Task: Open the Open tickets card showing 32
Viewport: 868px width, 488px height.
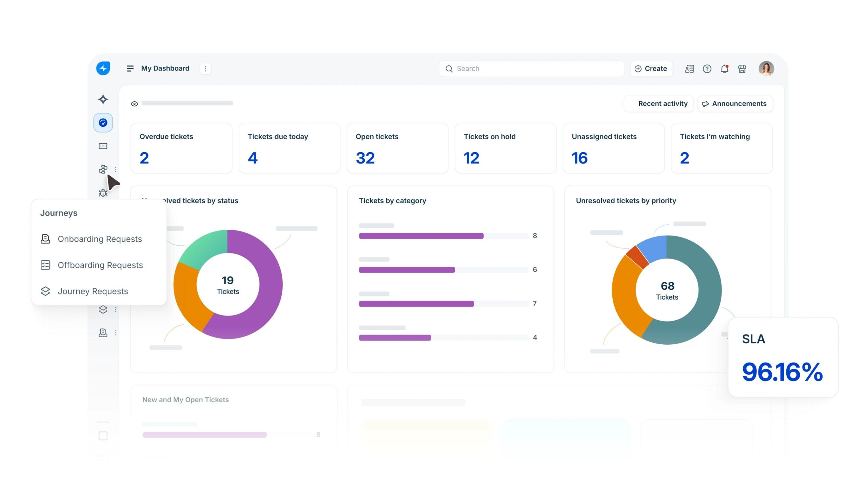Action: click(397, 148)
